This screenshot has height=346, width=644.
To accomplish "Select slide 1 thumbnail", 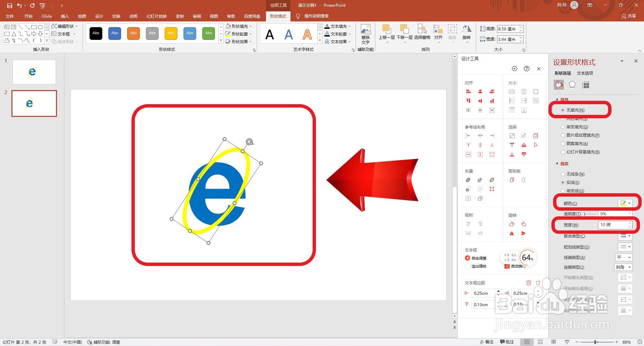I will (x=34, y=72).
